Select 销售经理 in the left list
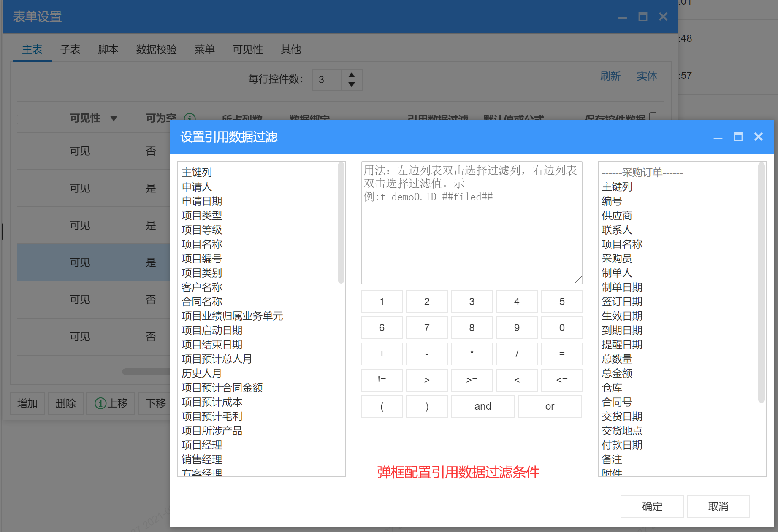The width and height of the screenshot is (778, 532). point(202,459)
